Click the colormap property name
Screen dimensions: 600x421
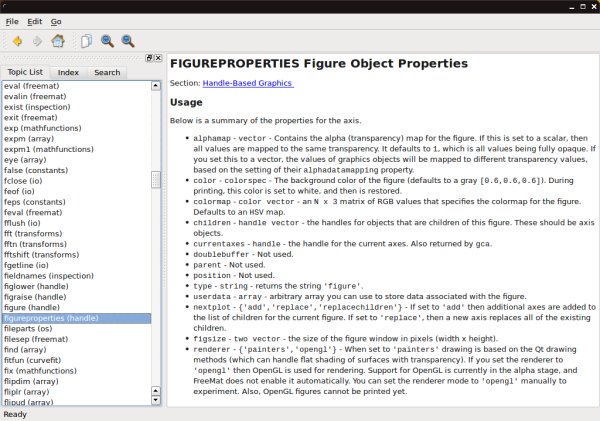(x=212, y=202)
